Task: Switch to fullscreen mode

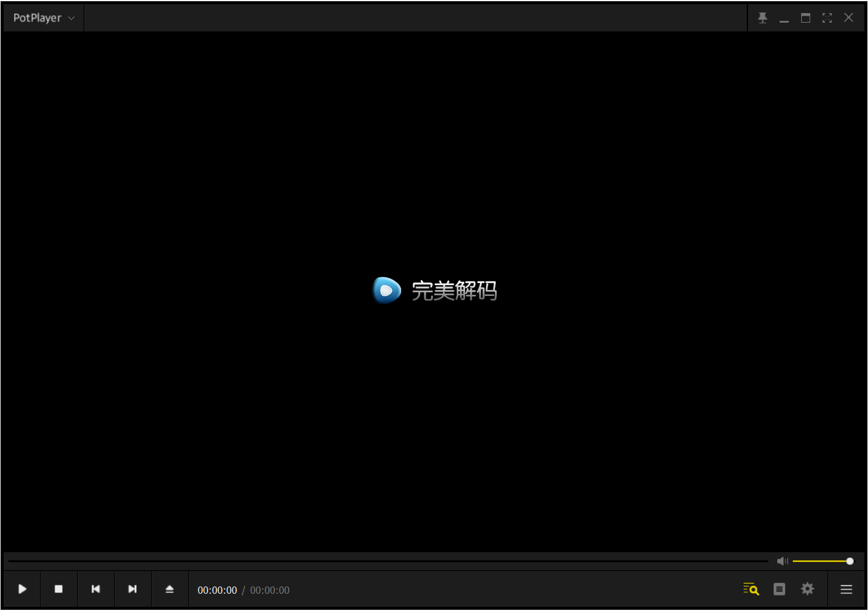Action: (x=827, y=18)
